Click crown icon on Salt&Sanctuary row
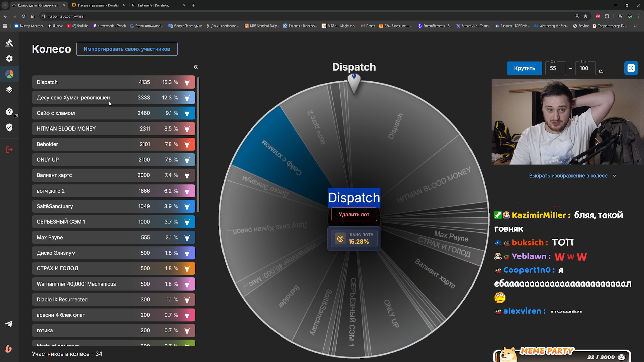 (x=187, y=206)
